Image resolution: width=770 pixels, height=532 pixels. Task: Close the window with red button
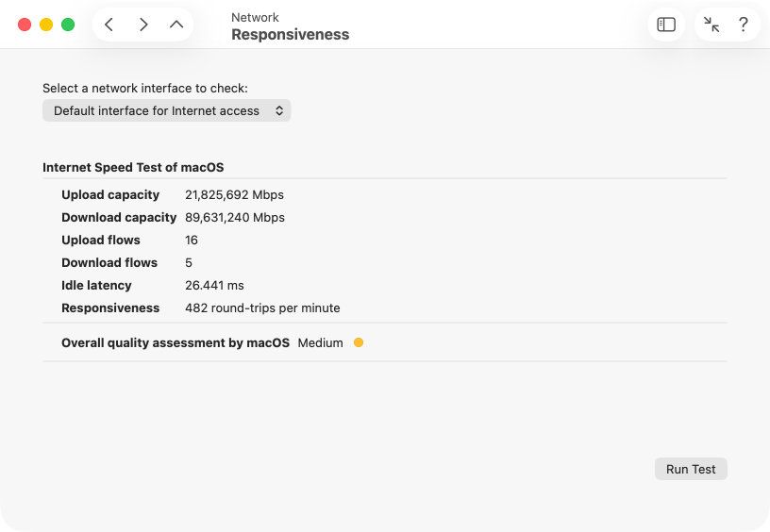[25, 25]
